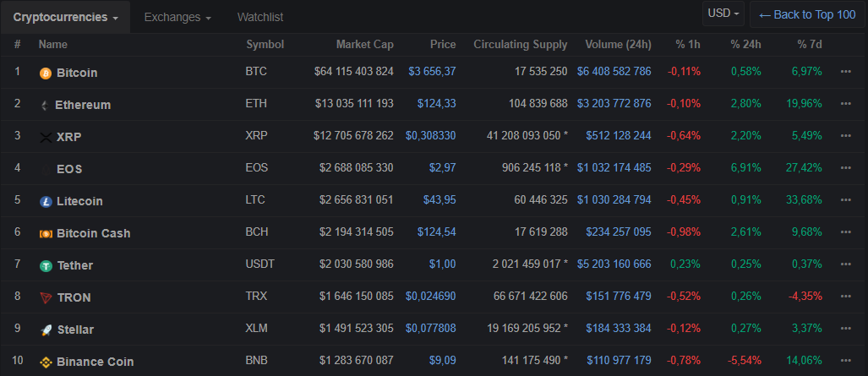The width and height of the screenshot is (868, 376).
Task: Click the Tether logo icon
Action: [x=46, y=266]
